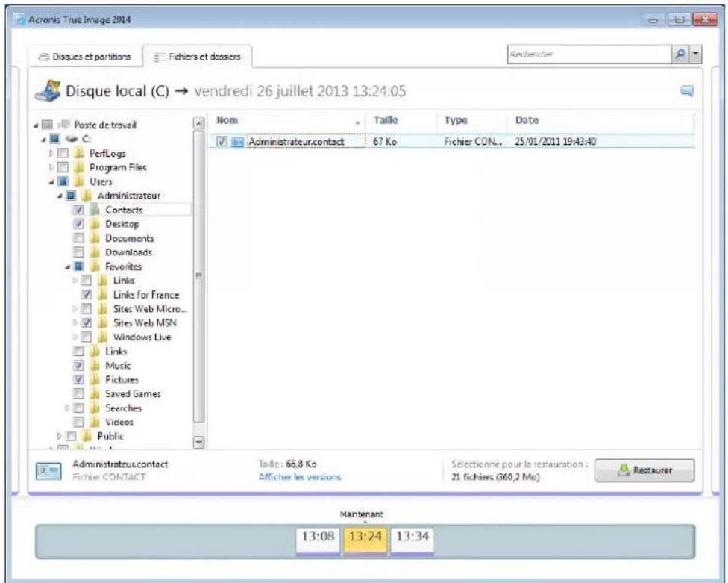The width and height of the screenshot is (728, 583).
Task: Check the Videos folder checkbox
Action: point(78,423)
